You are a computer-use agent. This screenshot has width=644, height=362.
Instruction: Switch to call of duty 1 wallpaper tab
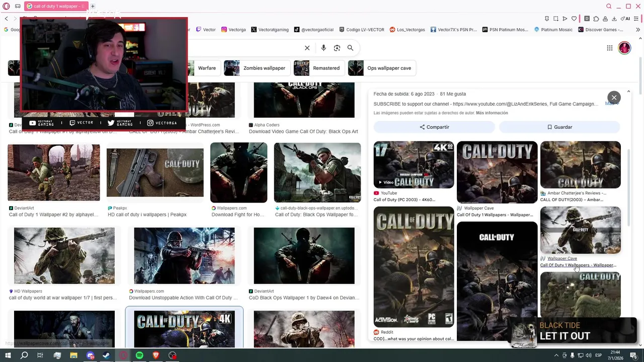(55, 6)
